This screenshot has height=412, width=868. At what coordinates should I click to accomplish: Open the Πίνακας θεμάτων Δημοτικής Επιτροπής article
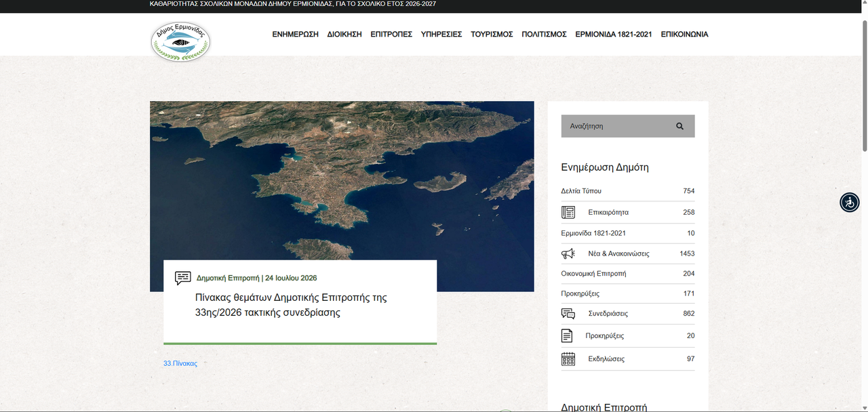291,305
